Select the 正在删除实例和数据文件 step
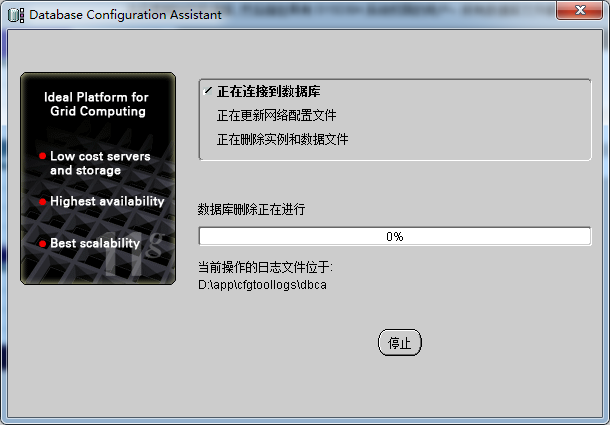The image size is (610, 425). [x=282, y=139]
